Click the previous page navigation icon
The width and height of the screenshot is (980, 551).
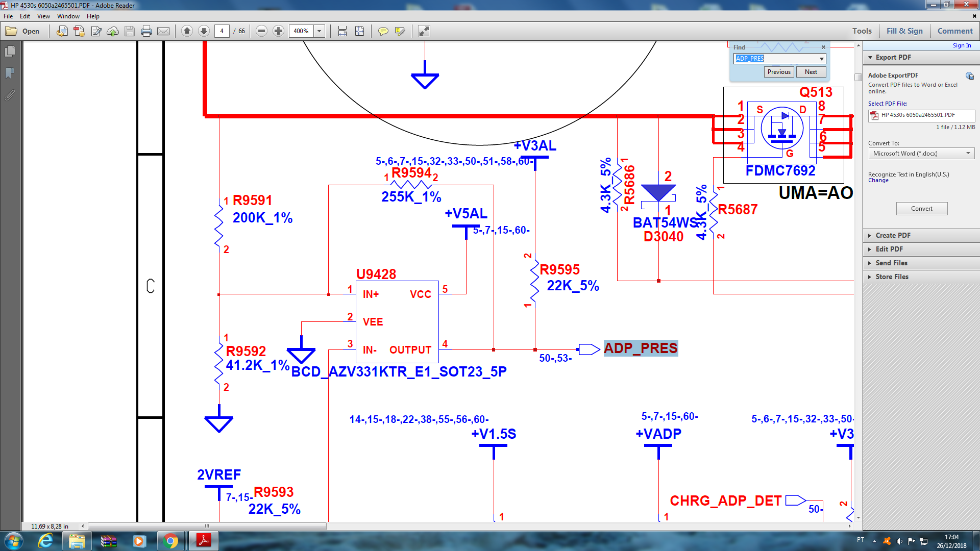(x=188, y=31)
